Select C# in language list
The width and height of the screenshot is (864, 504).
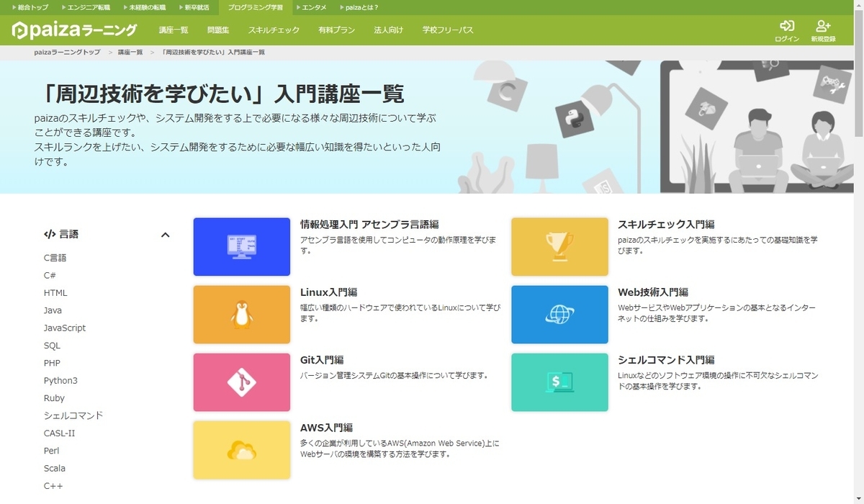(x=50, y=275)
